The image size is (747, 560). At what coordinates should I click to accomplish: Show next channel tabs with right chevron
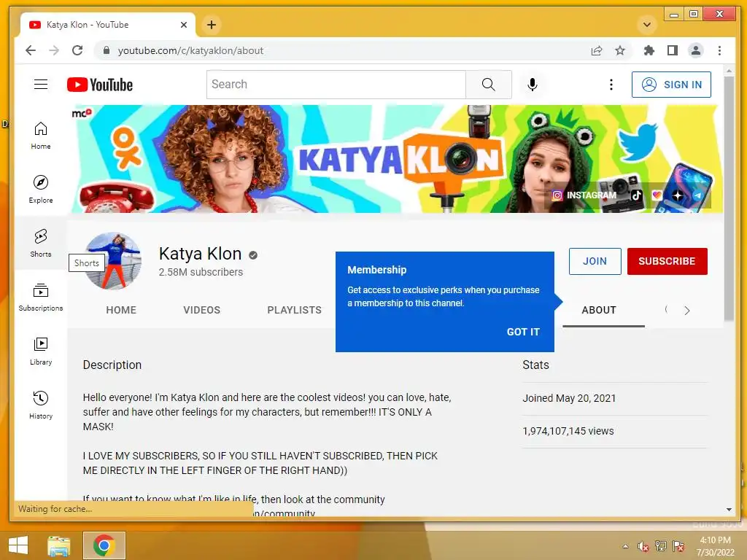coord(687,311)
